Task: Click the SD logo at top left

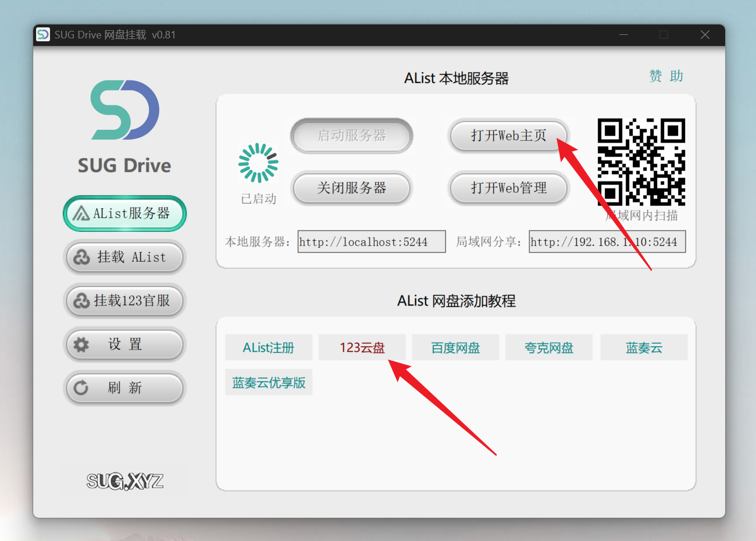Action: click(124, 110)
